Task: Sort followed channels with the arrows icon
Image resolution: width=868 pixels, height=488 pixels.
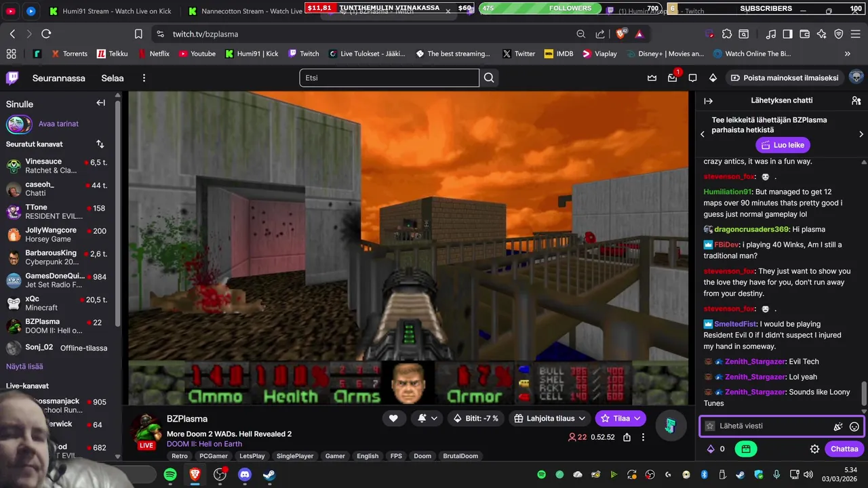Action: (100, 144)
